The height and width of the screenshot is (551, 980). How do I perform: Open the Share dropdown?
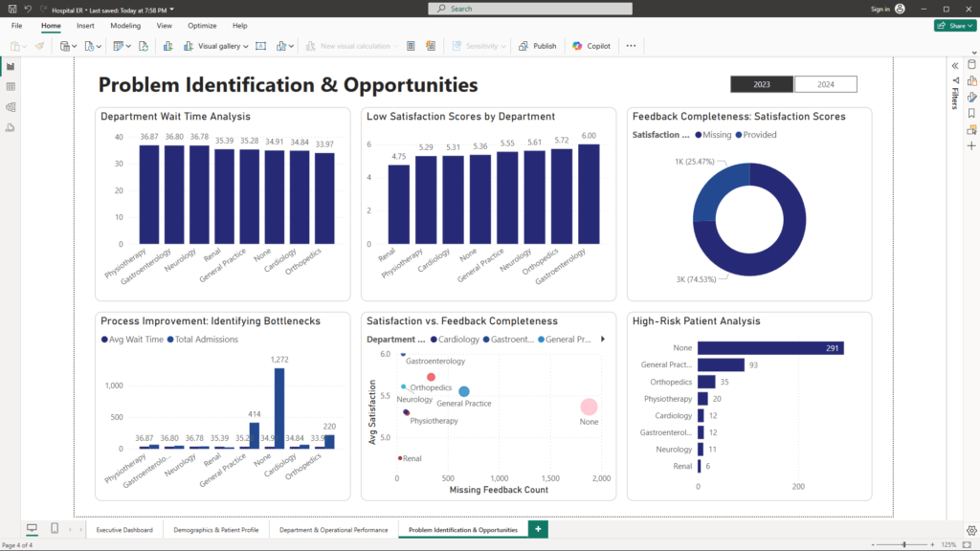click(x=954, y=26)
